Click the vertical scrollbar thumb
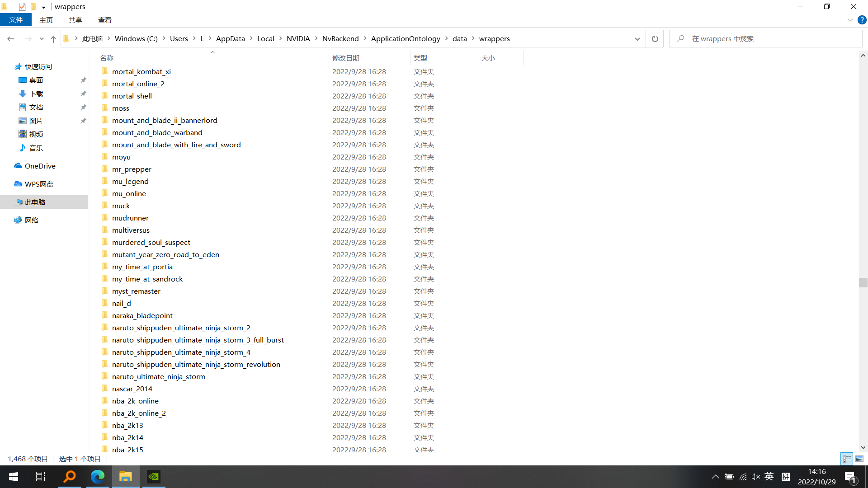Image resolution: width=868 pixels, height=488 pixels. pyautogui.click(x=863, y=282)
